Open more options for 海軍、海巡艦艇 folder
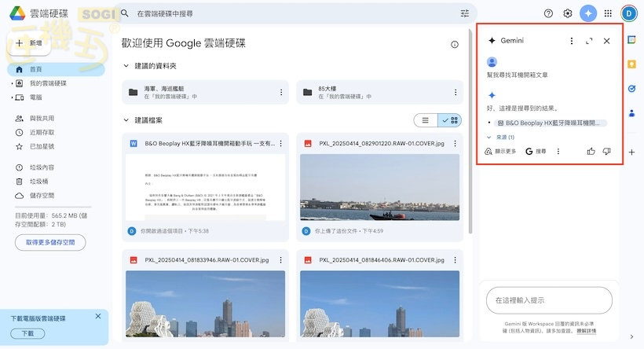 tap(281, 92)
